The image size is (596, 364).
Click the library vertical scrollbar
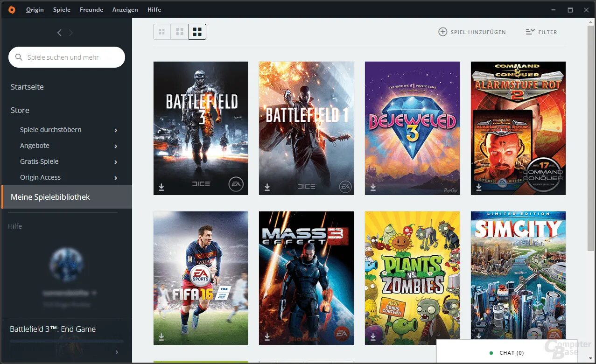click(x=591, y=139)
